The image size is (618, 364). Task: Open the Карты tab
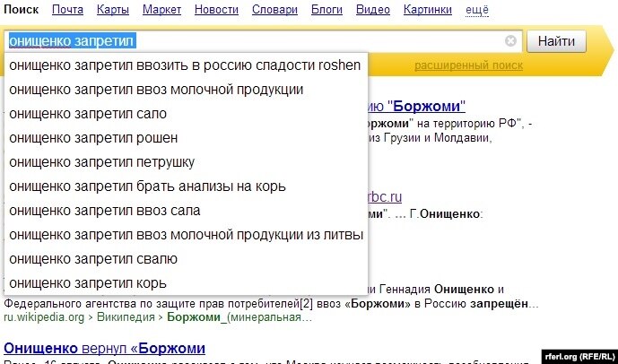pos(112,11)
